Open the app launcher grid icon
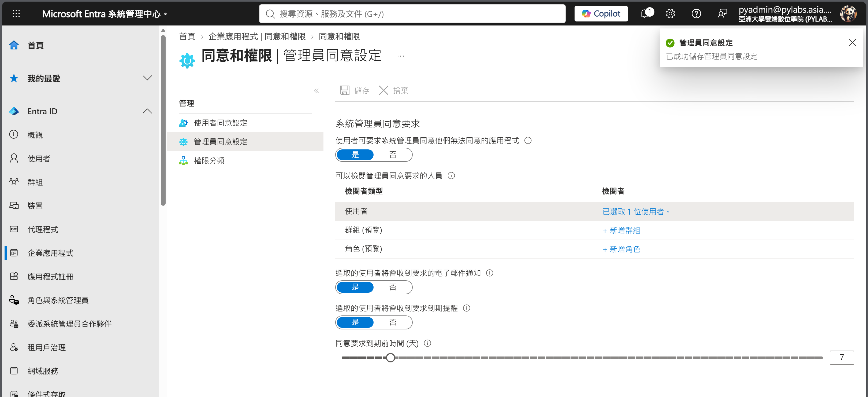Screen dimensions: 868x397 (16, 14)
